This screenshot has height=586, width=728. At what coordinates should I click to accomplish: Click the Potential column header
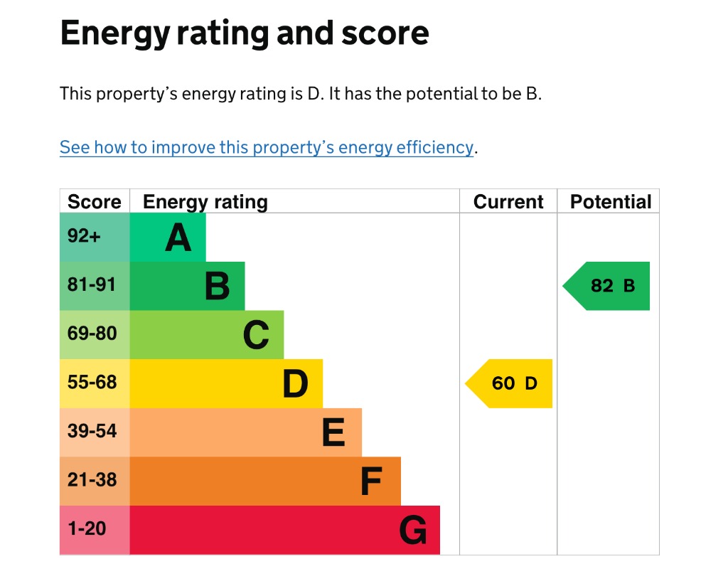pos(611,201)
